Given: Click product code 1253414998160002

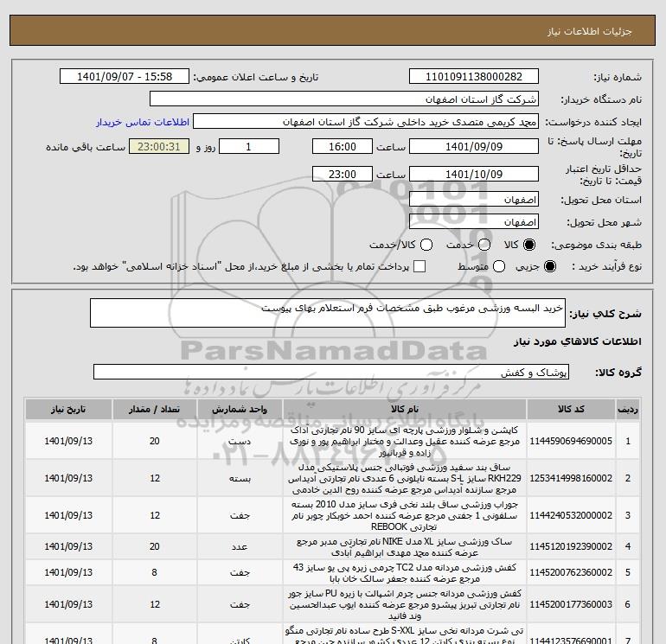Looking at the screenshot, I should click(571, 478).
